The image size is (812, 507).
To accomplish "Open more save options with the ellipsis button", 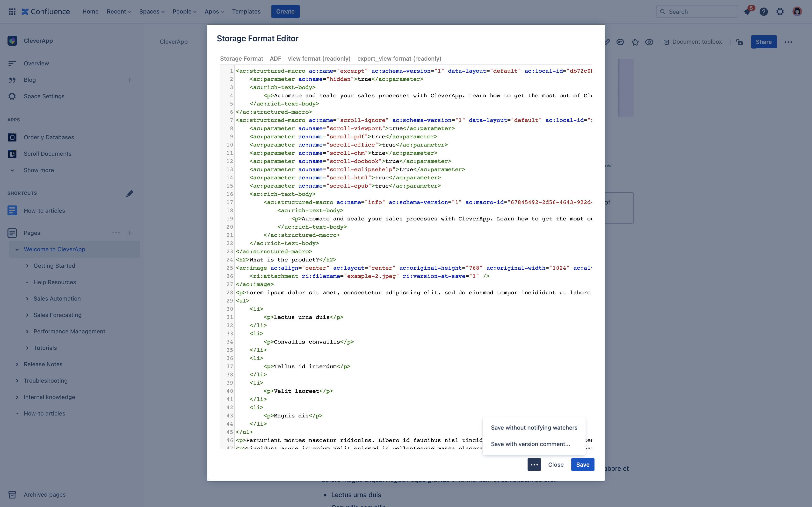I will [x=534, y=465].
